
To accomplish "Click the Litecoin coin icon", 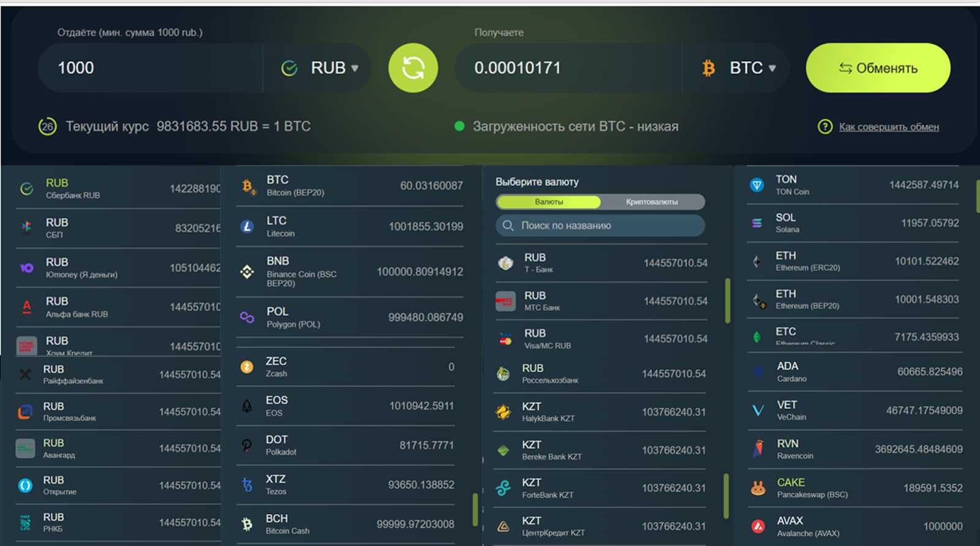I will pyautogui.click(x=247, y=226).
